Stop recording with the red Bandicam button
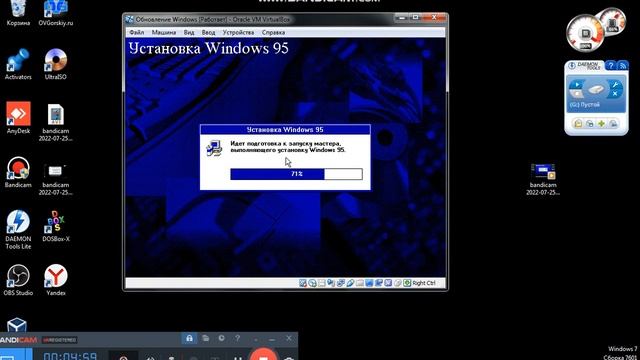Image resolution: width=640 pixels, height=360 pixels. (263, 354)
